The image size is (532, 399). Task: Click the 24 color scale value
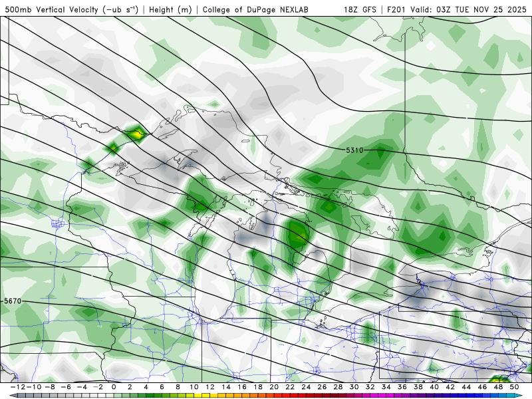306,387
